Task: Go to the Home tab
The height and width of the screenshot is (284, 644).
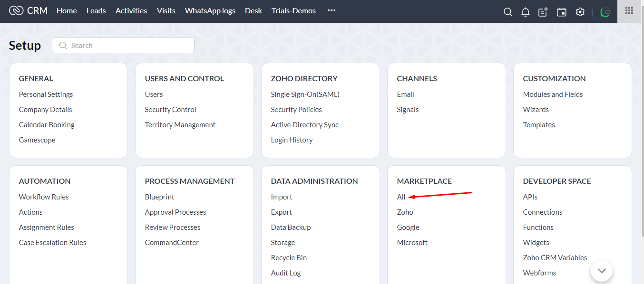Action: click(67, 10)
